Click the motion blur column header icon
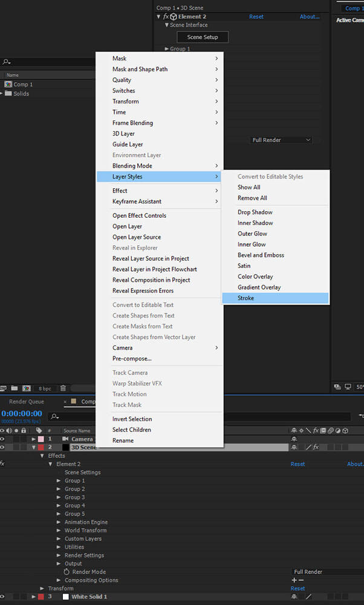The width and height of the screenshot is (364, 605). click(331, 430)
